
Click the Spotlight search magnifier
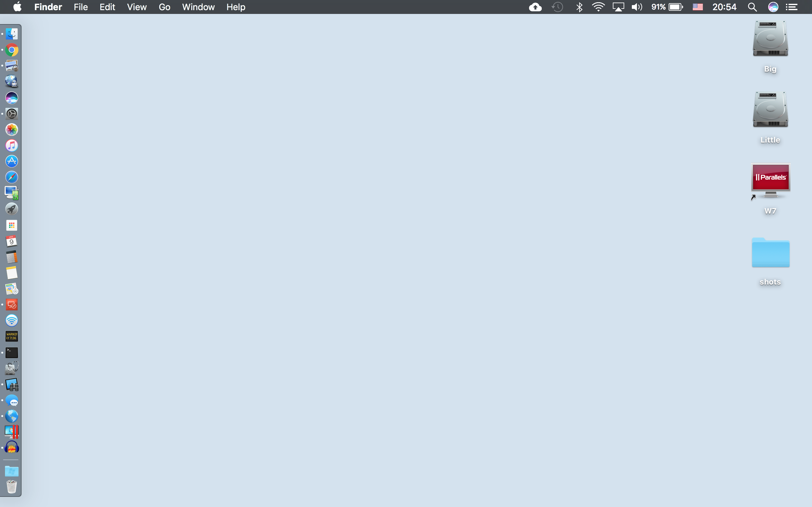pos(752,7)
